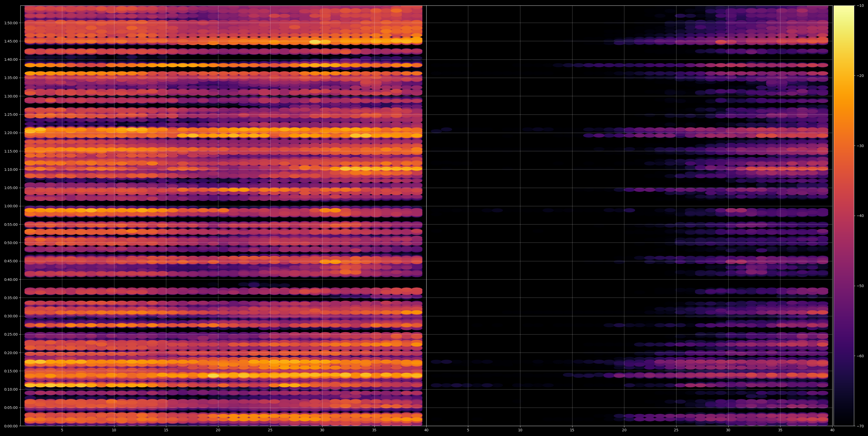Click x-axis label 15 under the right heatmap
868x436 pixels.
click(572, 430)
